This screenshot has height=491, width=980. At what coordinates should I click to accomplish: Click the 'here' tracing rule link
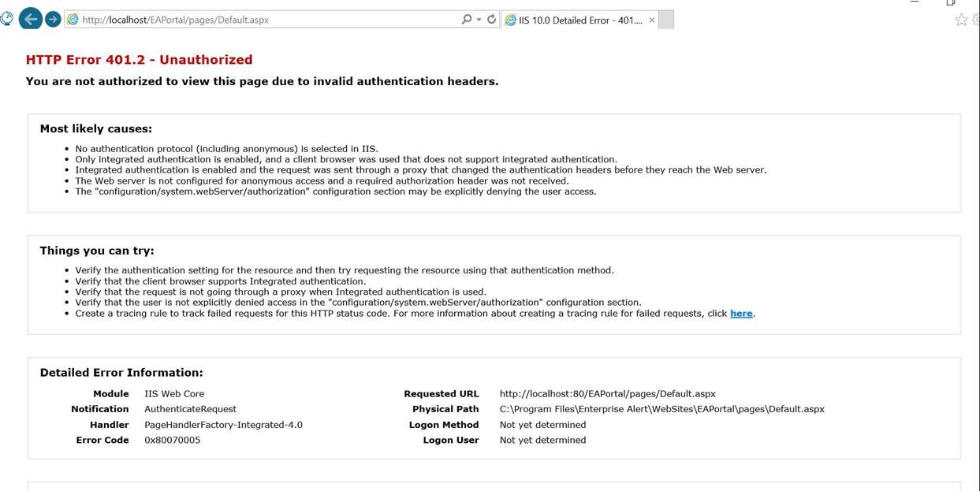[741, 314]
